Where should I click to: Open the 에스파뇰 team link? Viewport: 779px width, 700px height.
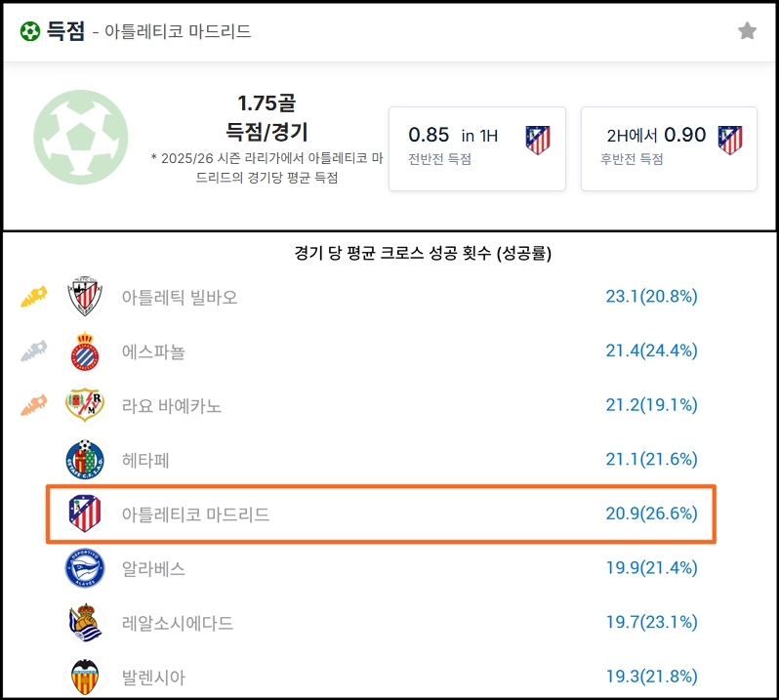pyautogui.click(x=153, y=351)
